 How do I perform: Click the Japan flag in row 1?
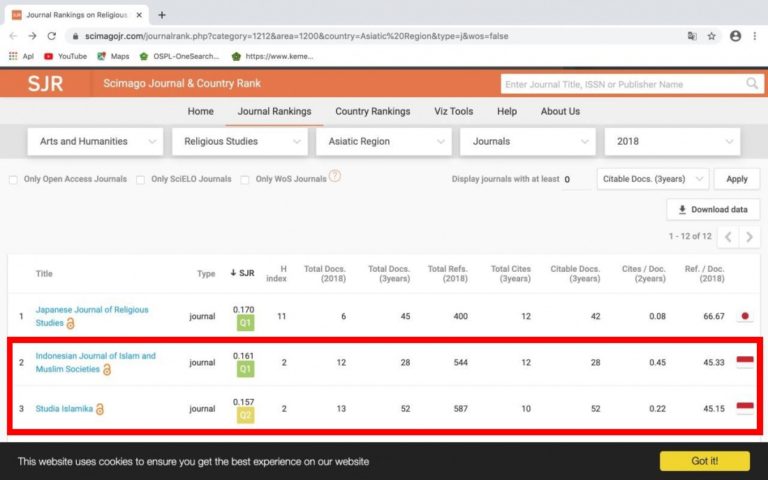coord(745,316)
